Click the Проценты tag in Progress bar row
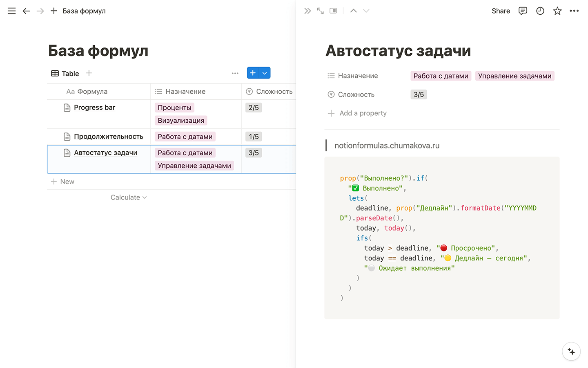This screenshot has height=368, width=588. [x=174, y=108]
